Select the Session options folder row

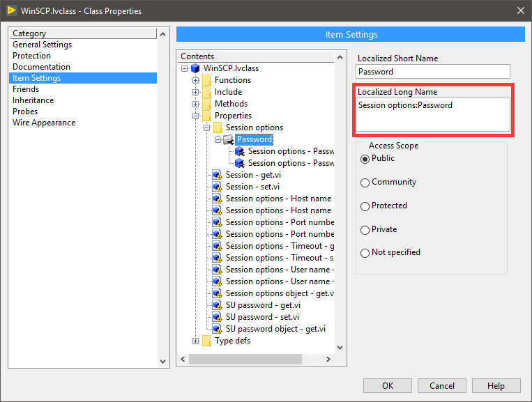tap(254, 127)
